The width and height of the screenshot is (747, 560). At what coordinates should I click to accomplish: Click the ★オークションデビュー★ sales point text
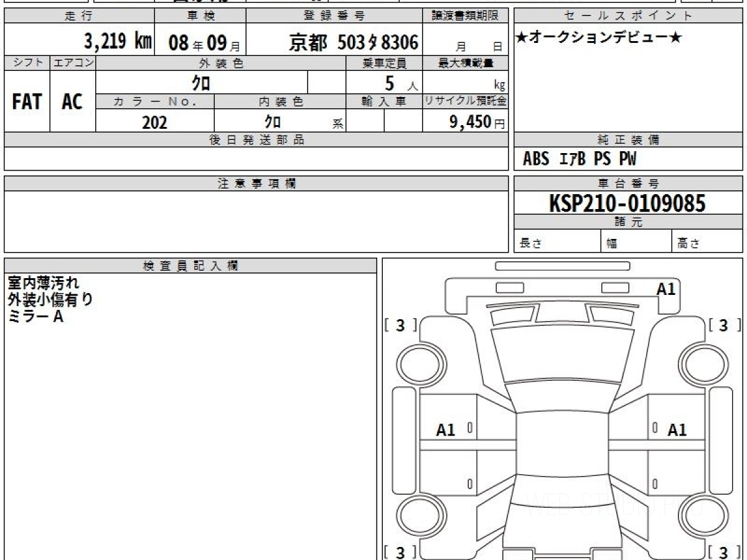click(x=599, y=38)
